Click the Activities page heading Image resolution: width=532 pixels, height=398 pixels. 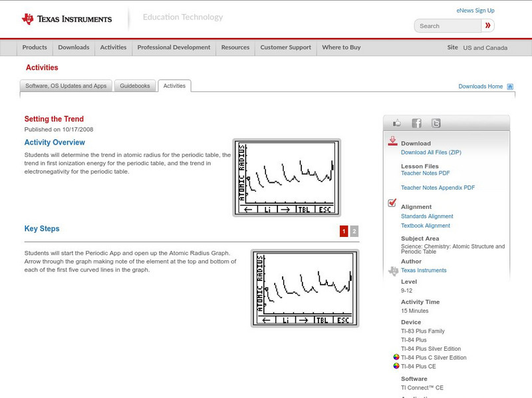pos(42,68)
